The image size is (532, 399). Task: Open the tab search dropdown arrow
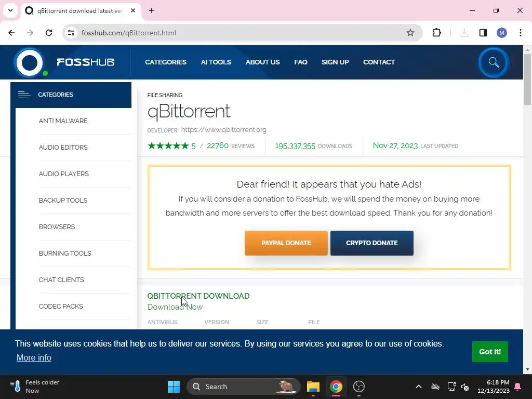10,10
